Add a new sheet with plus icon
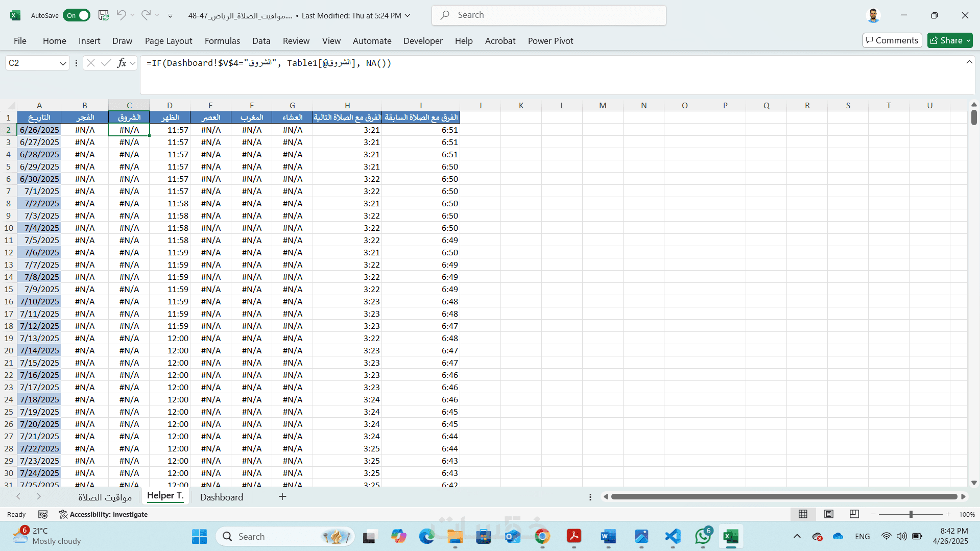980x551 pixels. (x=282, y=496)
